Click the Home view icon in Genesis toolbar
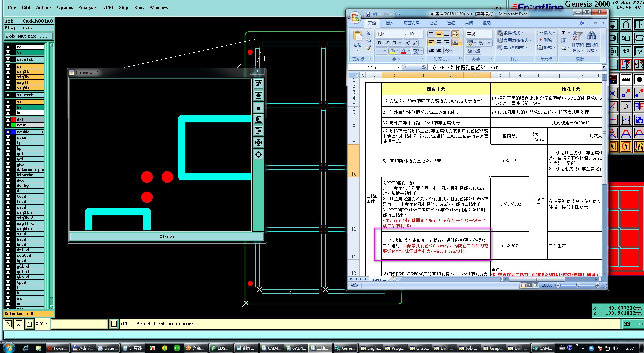Image resolution: width=644 pixels, height=353 pixels. tap(626, 25)
